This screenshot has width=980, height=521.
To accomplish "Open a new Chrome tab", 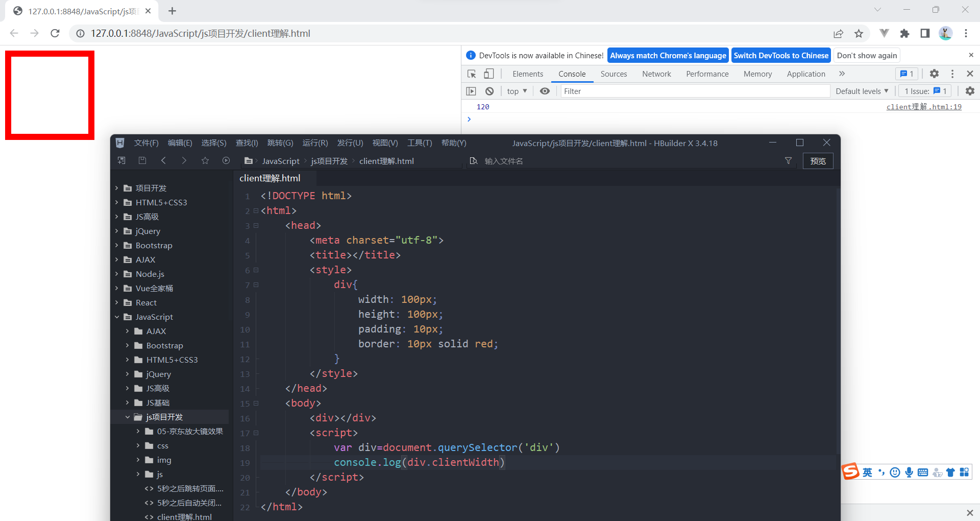I will coord(172,11).
